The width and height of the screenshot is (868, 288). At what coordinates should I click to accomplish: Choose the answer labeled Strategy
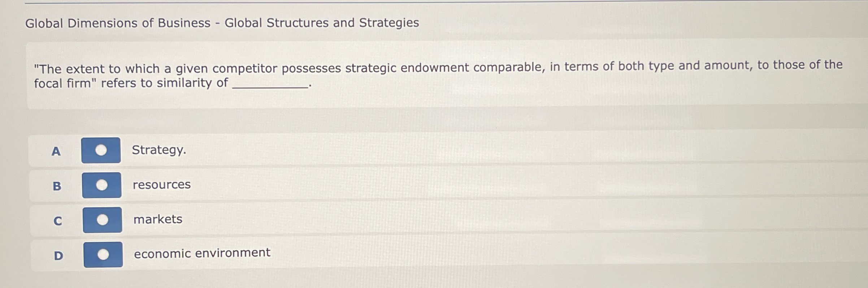pyautogui.click(x=159, y=150)
